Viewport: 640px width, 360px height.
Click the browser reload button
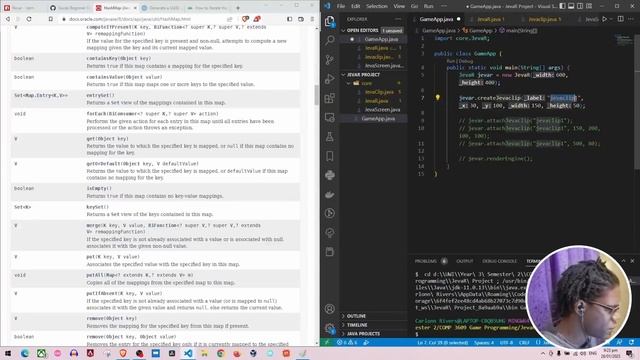29,19
